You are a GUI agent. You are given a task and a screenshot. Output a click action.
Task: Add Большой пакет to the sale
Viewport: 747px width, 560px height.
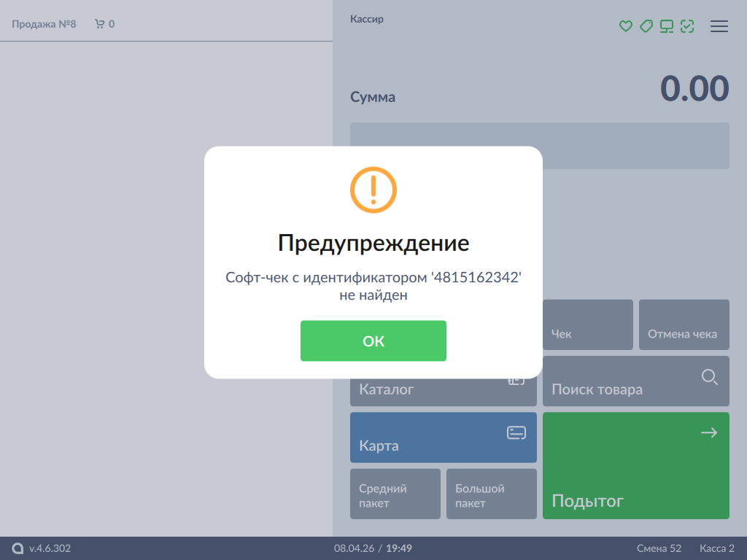491,494
